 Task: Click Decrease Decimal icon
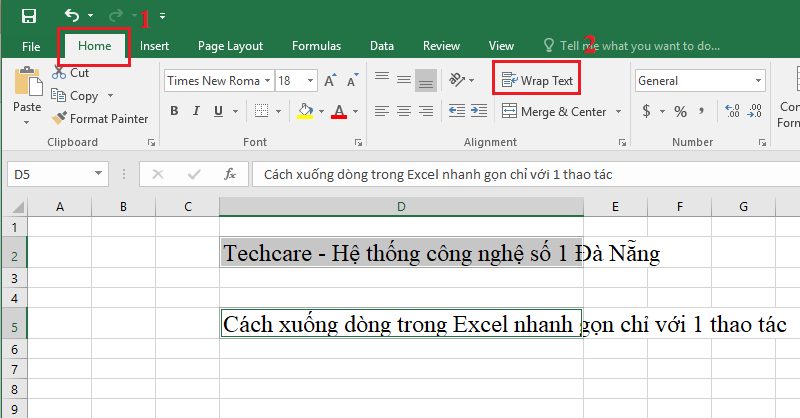[x=755, y=111]
